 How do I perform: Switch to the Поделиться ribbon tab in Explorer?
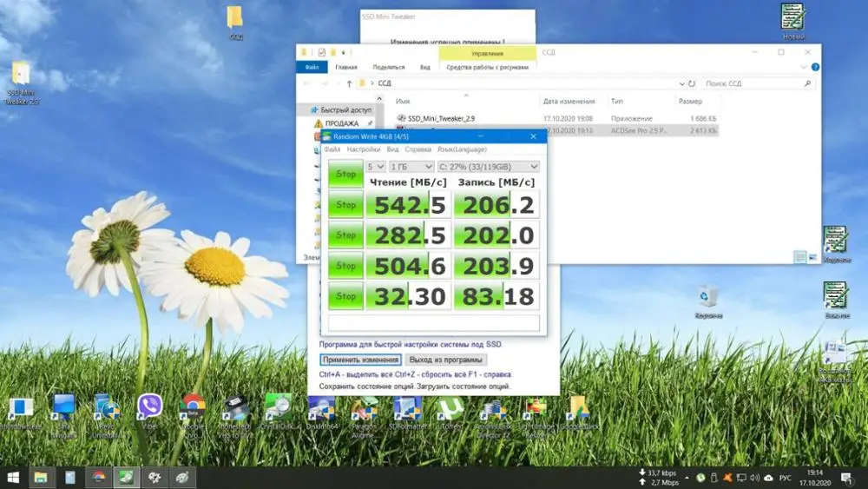pos(389,67)
